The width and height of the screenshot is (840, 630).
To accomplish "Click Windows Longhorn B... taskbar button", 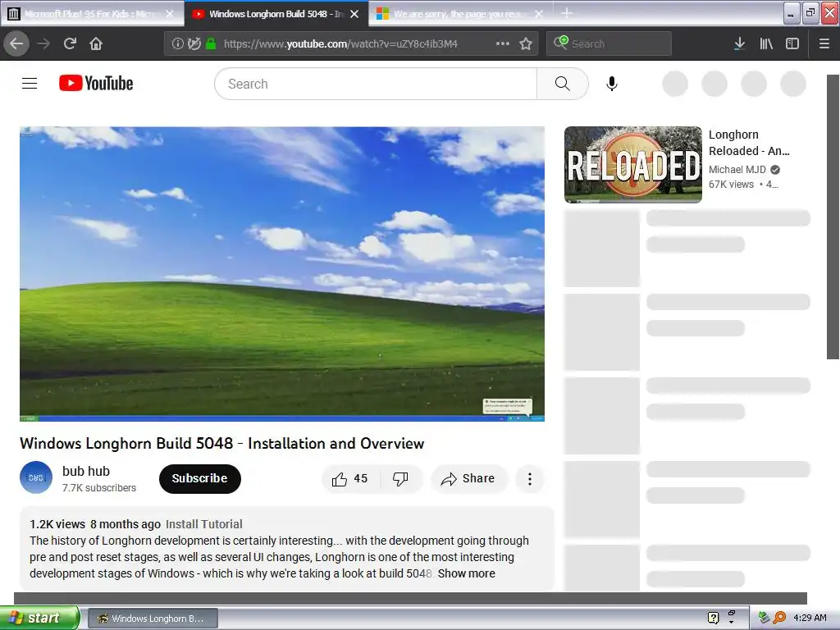I will pyautogui.click(x=153, y=619).
